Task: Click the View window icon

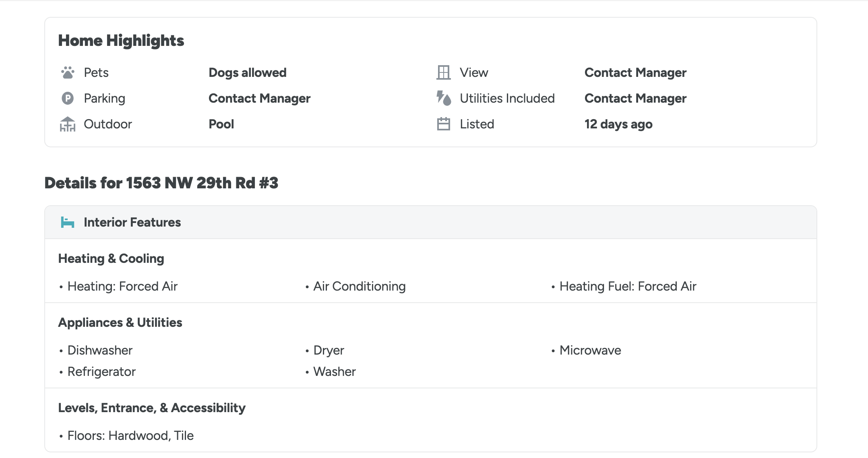Action: (x=443, y=72)
